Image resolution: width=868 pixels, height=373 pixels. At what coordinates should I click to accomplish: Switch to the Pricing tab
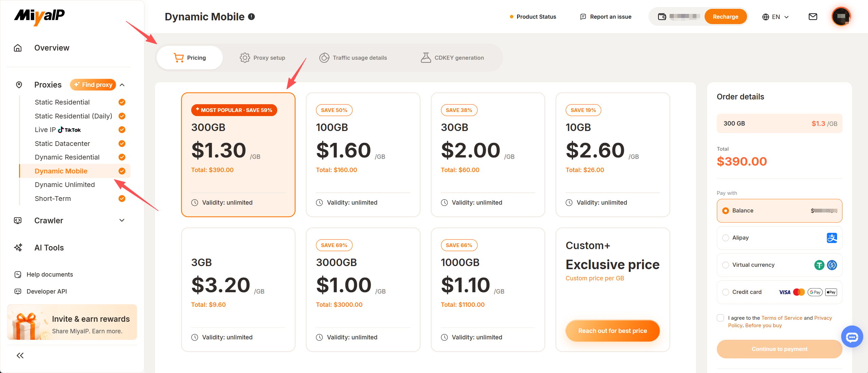(190, 58)
